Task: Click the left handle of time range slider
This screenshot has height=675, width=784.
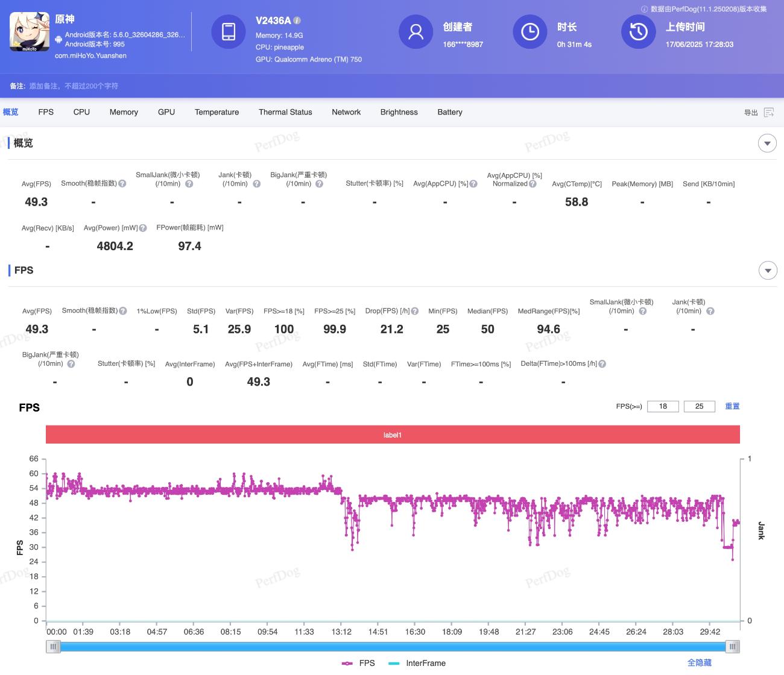Action: [x=54, y=647]
